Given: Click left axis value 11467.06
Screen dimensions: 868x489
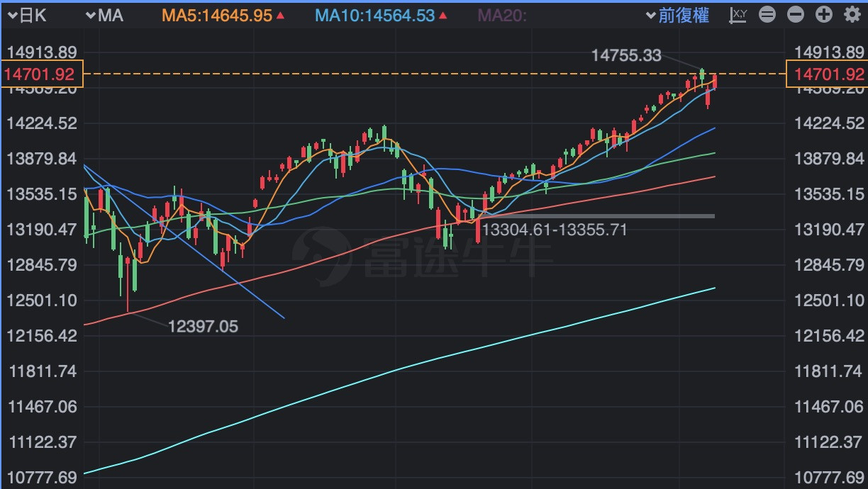Looking at the screenshot, I should tap(41, 407).
